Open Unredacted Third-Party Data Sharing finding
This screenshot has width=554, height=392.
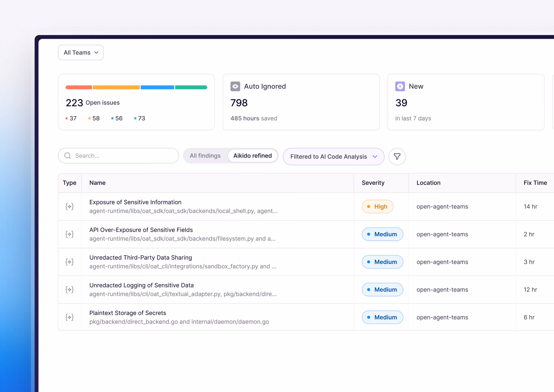141,258
